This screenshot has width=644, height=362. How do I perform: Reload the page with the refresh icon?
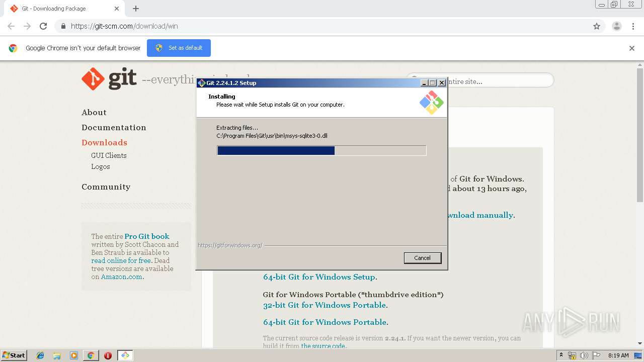pyautogui.click(x=43, y=26)
